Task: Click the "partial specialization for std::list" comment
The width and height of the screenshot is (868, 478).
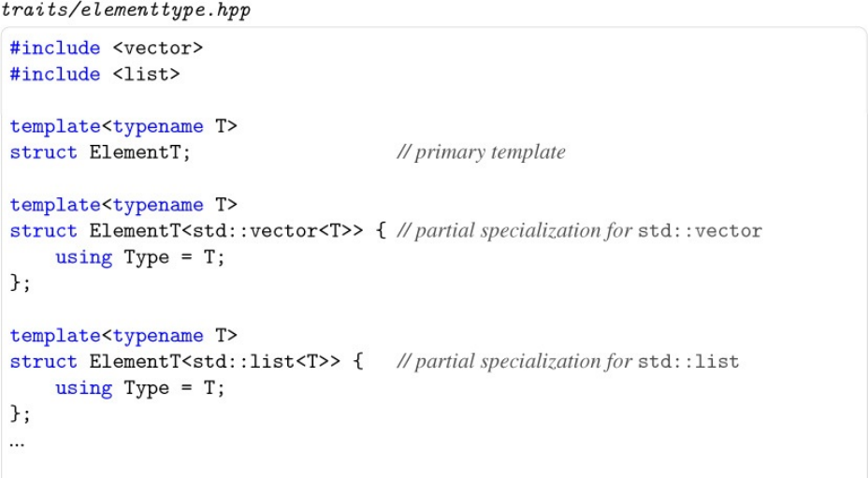Action: click(x=568, y=362)
